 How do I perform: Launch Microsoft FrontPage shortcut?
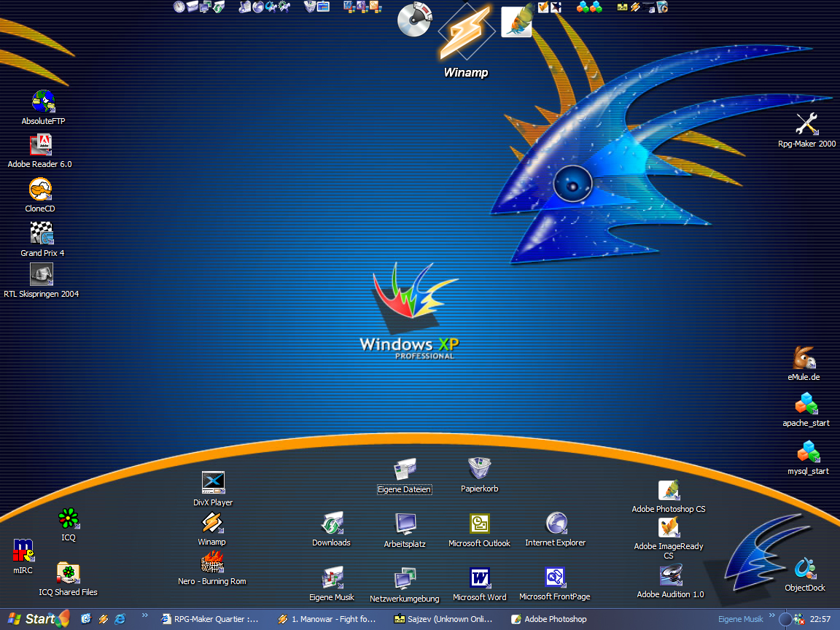click(555, 577)
